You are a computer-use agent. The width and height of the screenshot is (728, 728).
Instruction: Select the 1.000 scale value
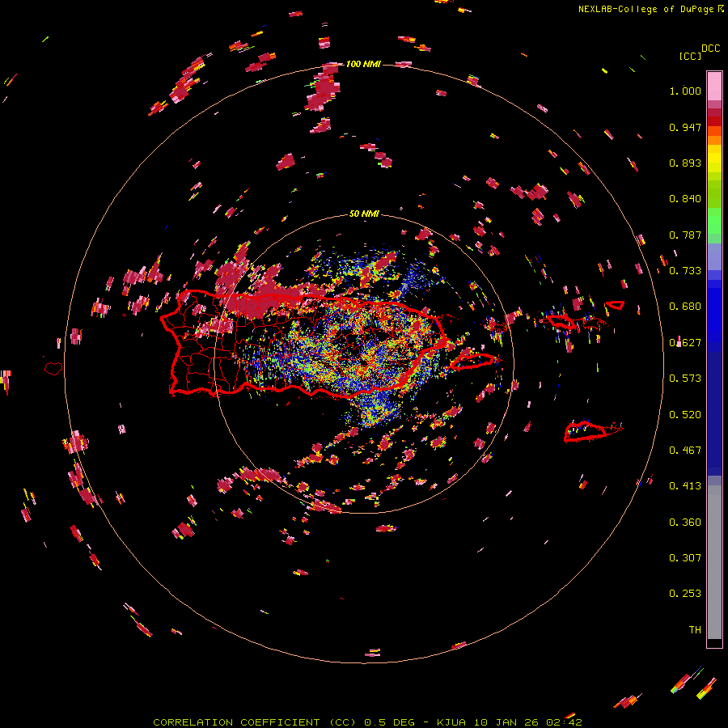pyautogui.click(x=685, y=91)
